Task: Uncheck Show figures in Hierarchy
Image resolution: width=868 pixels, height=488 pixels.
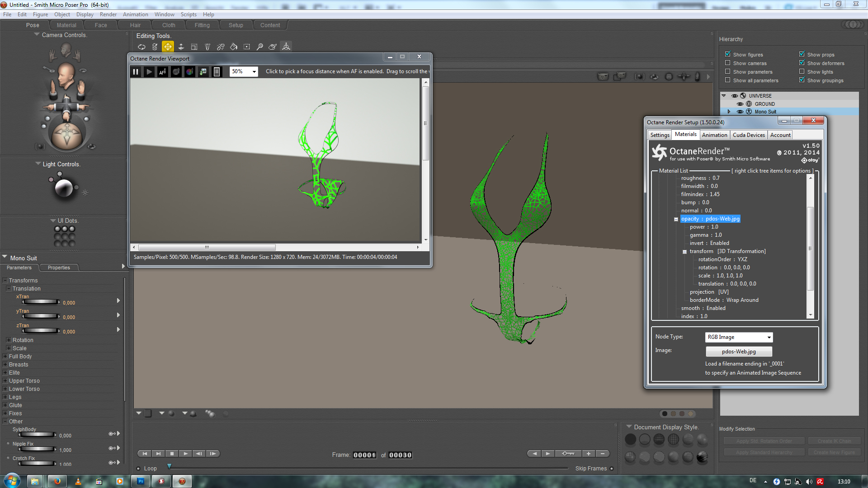Action: click(x=728, y=54)
